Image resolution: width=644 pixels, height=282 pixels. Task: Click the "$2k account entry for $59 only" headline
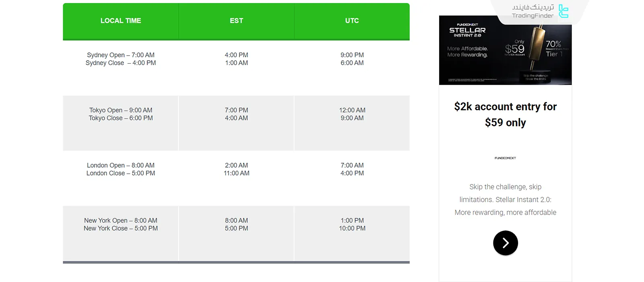coord(505,114)
